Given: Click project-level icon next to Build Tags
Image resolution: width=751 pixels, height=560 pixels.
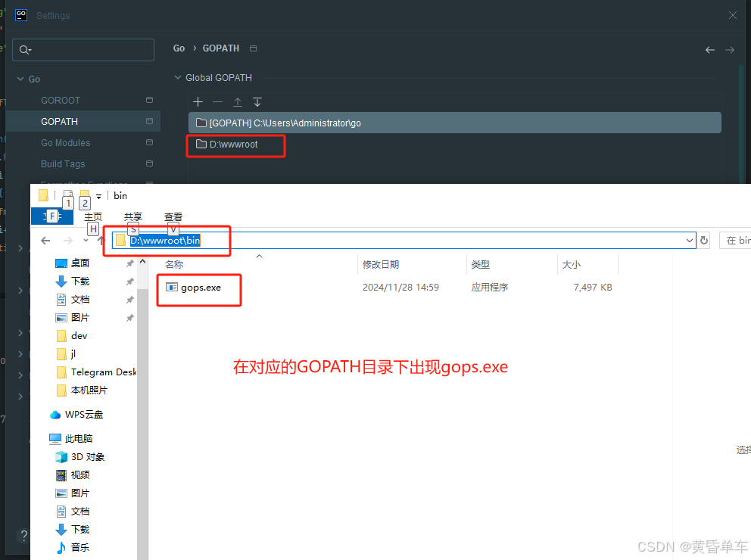Looking at the screenshot, I should click(x=149, y=163).
